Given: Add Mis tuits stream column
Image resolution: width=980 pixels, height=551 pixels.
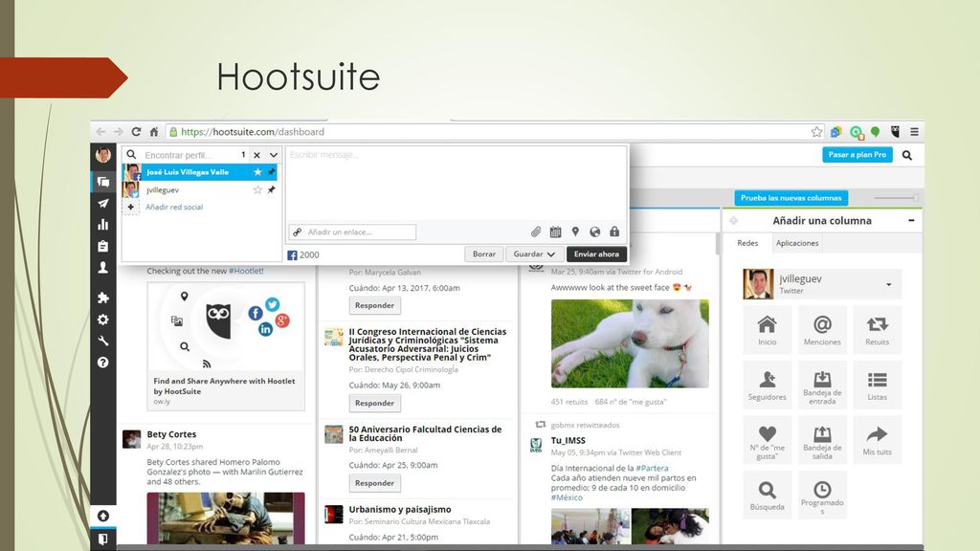Looking at the screenshot, I should click(x=878, y=440).
